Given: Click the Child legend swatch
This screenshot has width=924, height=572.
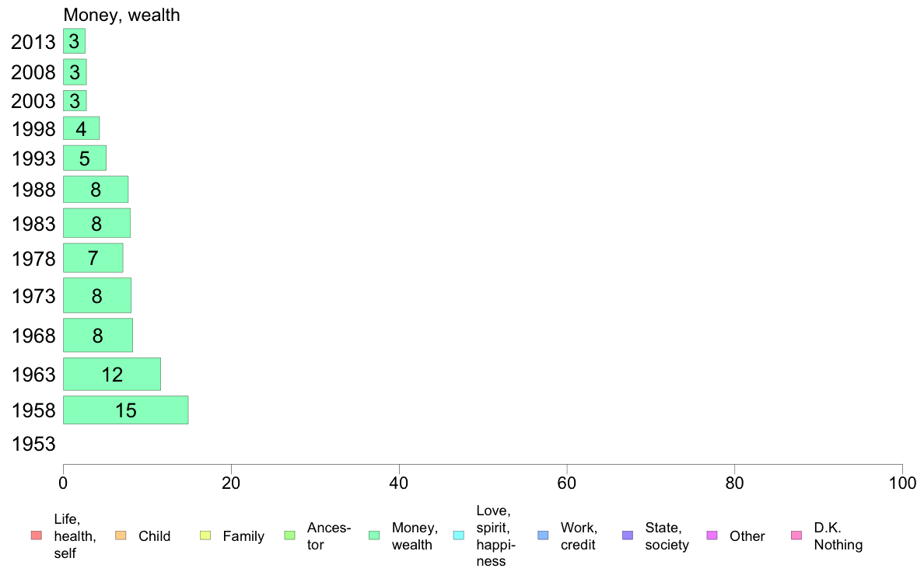Looking at the screenshot, I should pos(121,535).
